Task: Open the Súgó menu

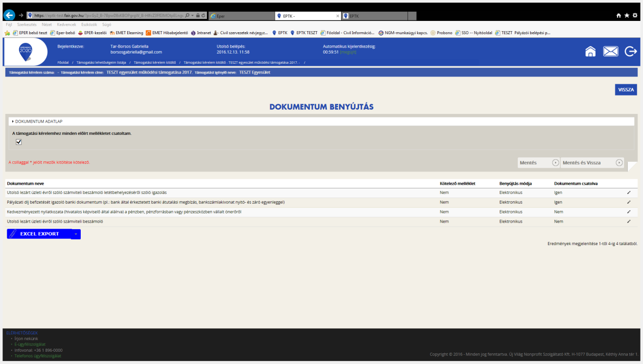Action: (x=107, y=25)
